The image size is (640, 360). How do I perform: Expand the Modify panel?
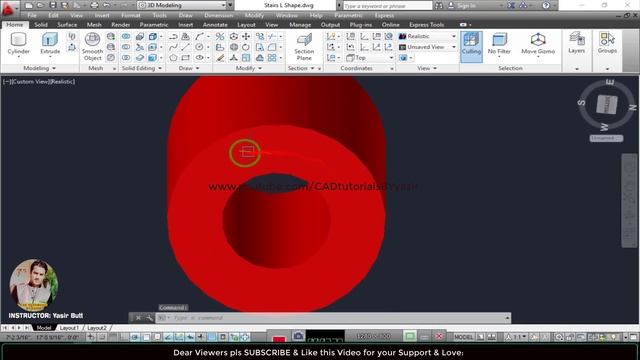click(249, 68)
